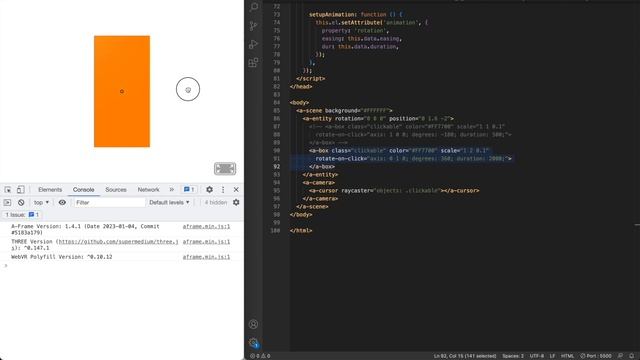Click the LF line ending status
This screenshot has width=640, height=360.
click(x=552, y=356)
